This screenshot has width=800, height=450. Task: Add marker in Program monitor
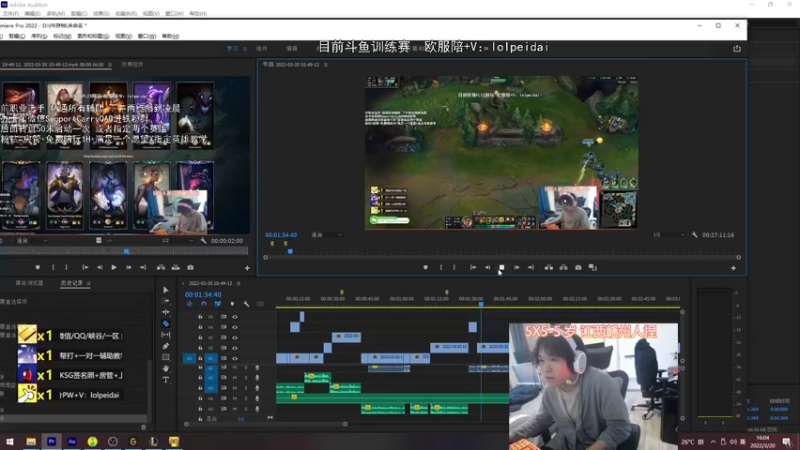tap(426, 267)
